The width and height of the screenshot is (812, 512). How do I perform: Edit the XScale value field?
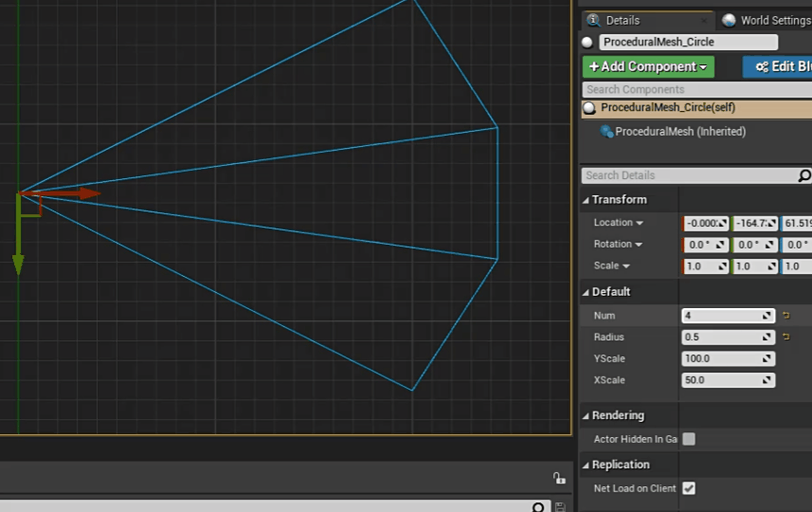tap(728, 380)
